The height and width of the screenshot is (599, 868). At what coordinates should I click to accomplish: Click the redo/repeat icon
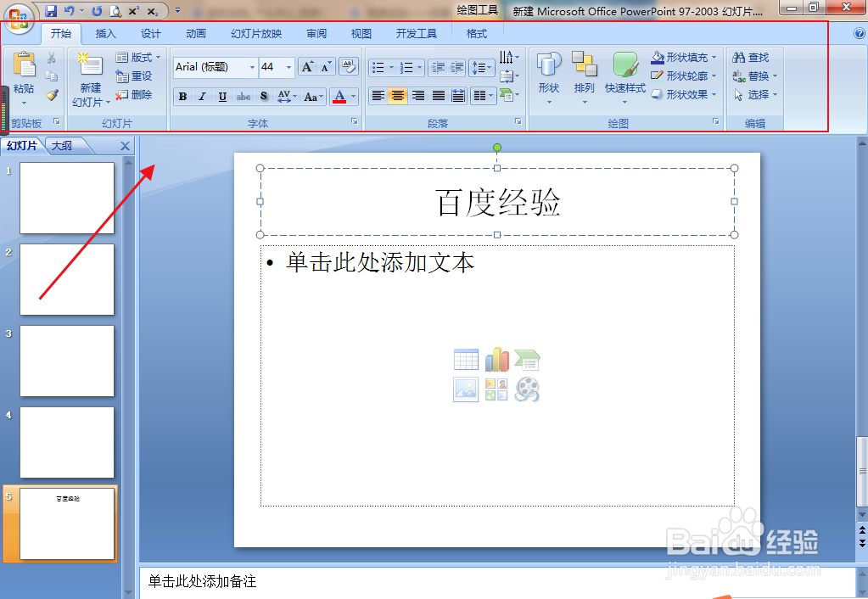click(x=97, y=10)
